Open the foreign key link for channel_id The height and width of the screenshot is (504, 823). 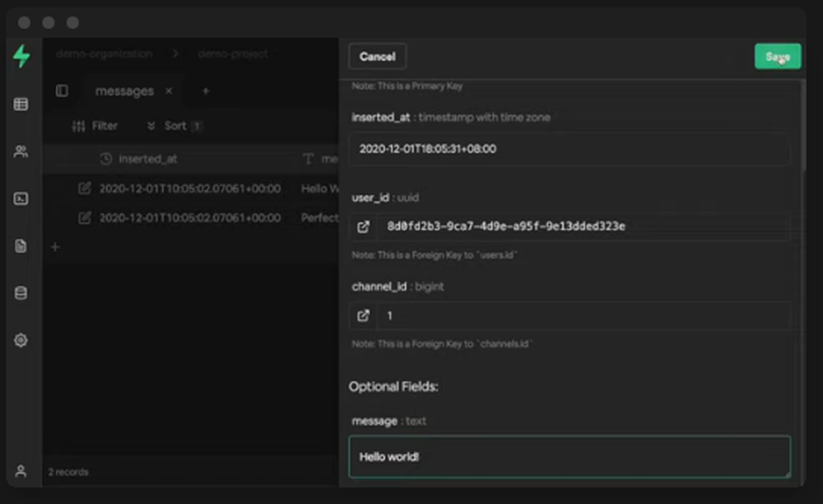click(x=363, y=315)
